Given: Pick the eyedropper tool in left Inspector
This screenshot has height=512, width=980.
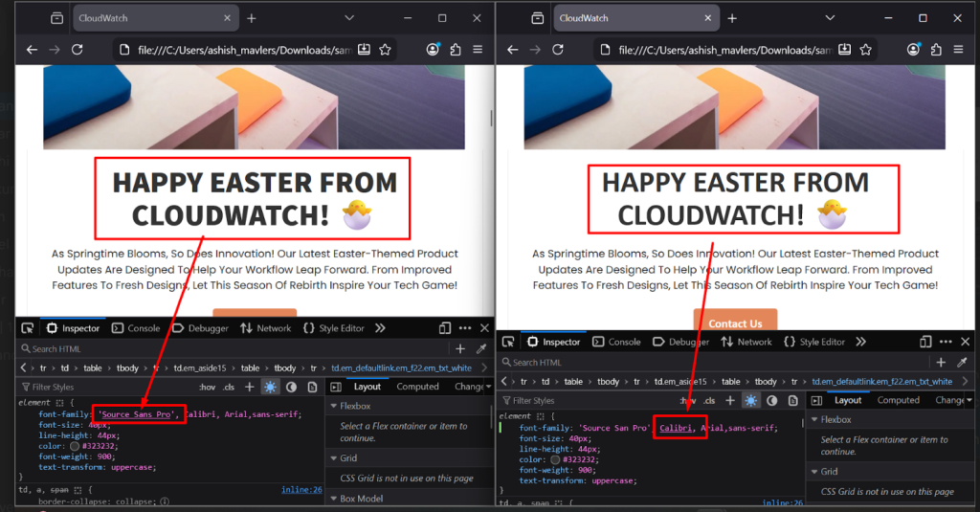Looking at the screenshot, I should click(481, 349).
